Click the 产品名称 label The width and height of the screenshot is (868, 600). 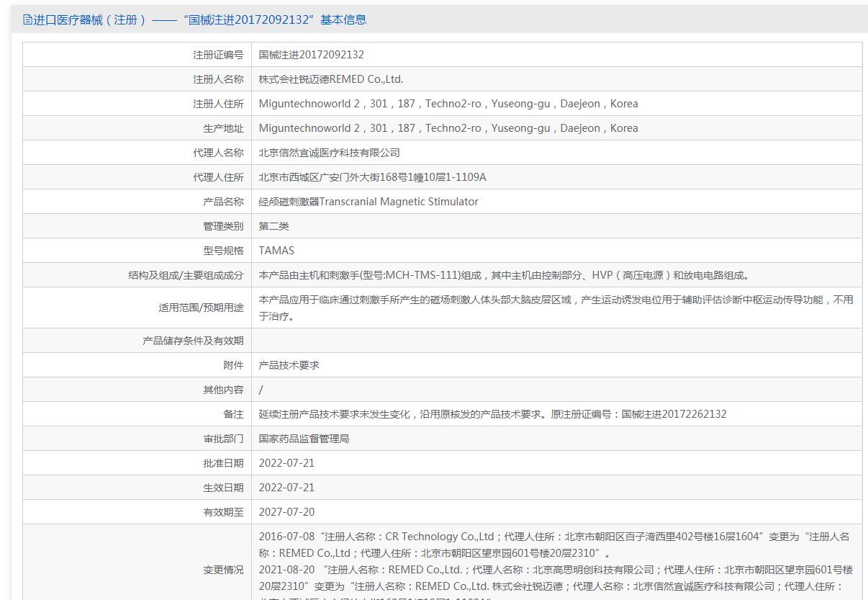pos(223,202)
